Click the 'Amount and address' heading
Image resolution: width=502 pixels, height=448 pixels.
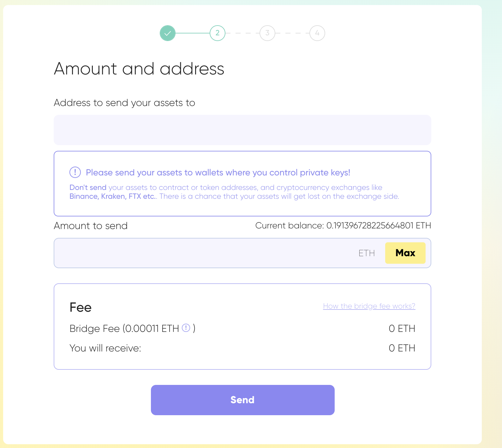139,69
